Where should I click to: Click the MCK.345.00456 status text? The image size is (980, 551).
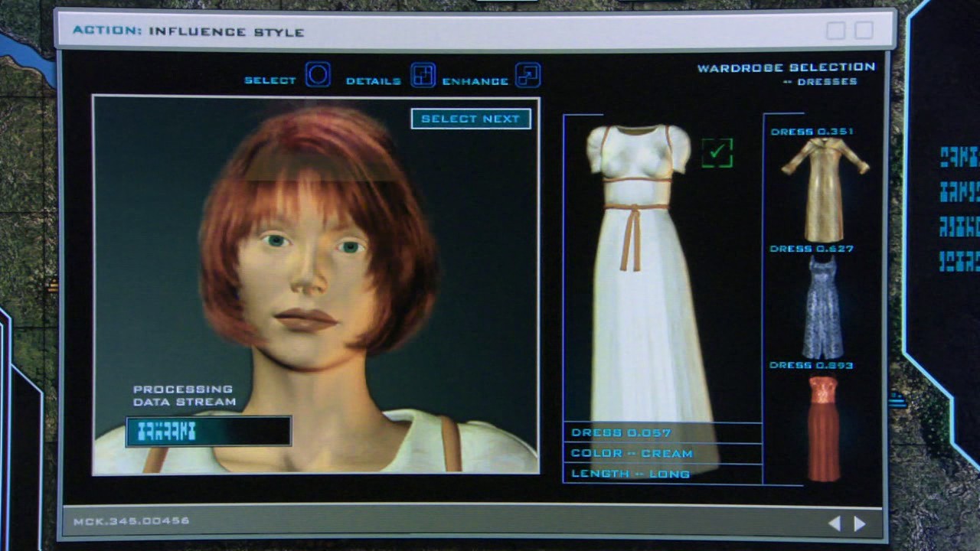click(132, 521)
